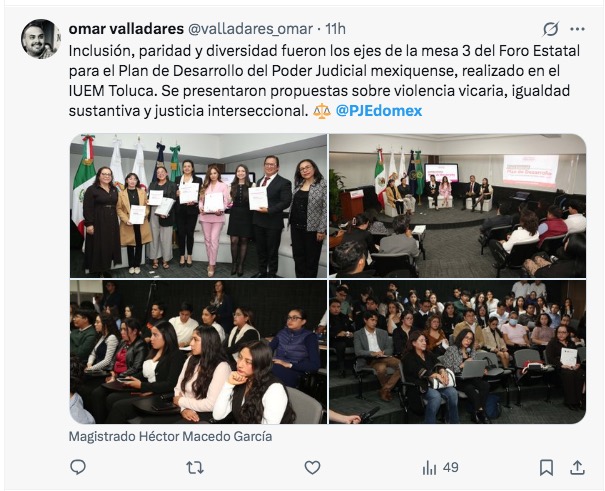
Task: Open the 11h timestamp link
Action: [335, 29]
